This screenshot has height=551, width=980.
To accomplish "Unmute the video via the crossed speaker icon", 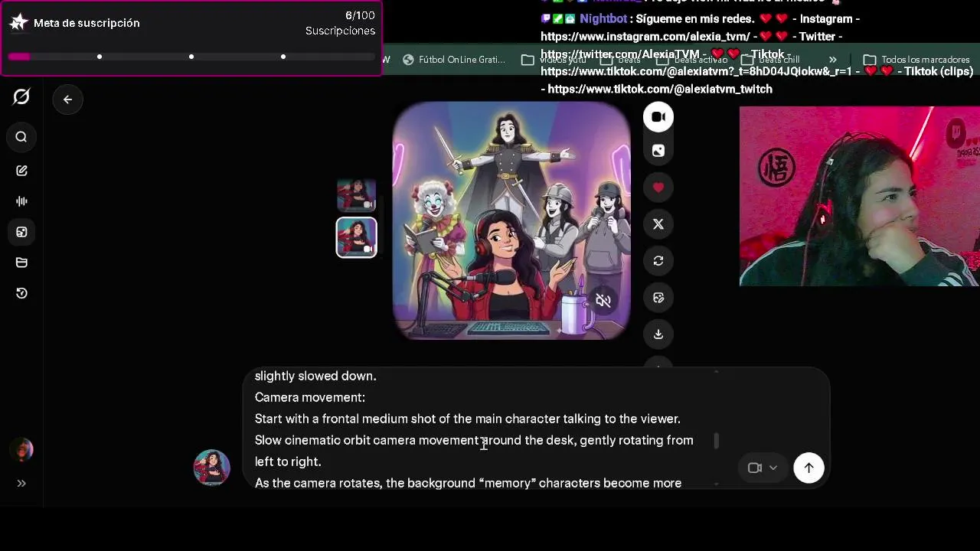I will [603, 301].
